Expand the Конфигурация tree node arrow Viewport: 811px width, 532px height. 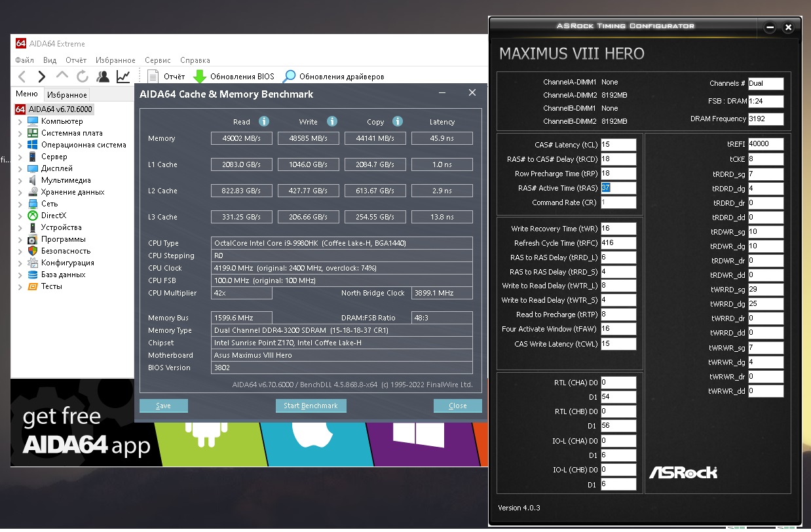pos(20,263)
